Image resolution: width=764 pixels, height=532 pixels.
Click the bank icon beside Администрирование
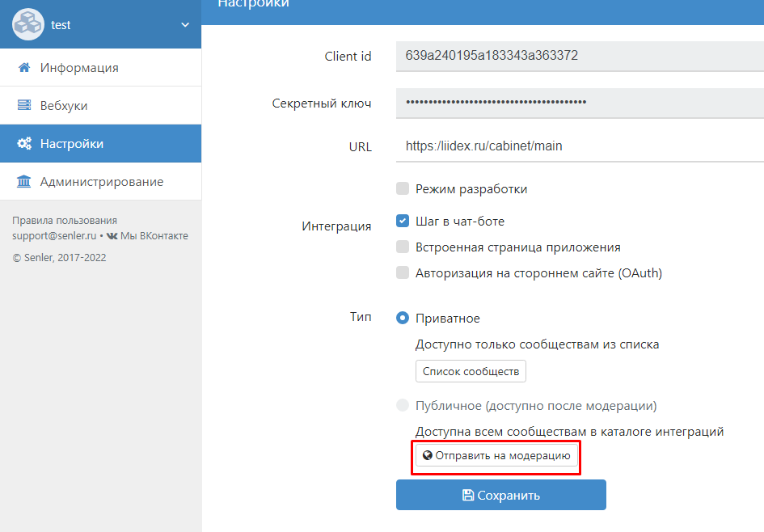tap(24, 182)
